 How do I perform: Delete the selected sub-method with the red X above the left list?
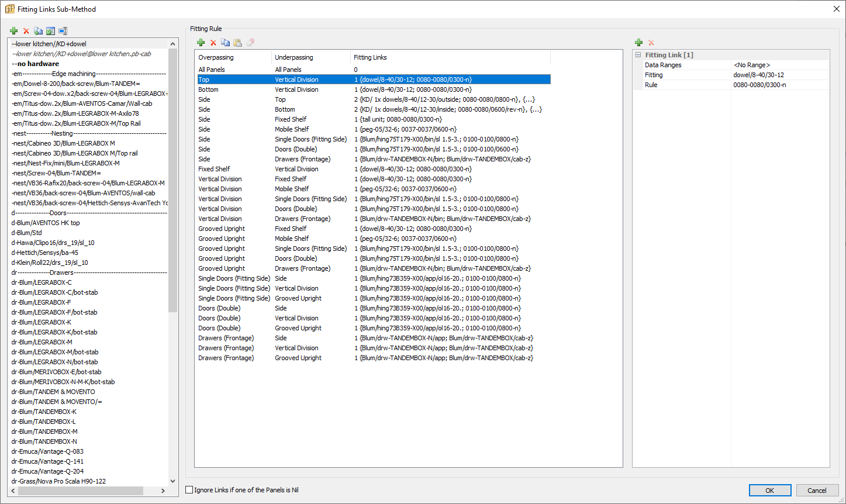pos(26,31)
